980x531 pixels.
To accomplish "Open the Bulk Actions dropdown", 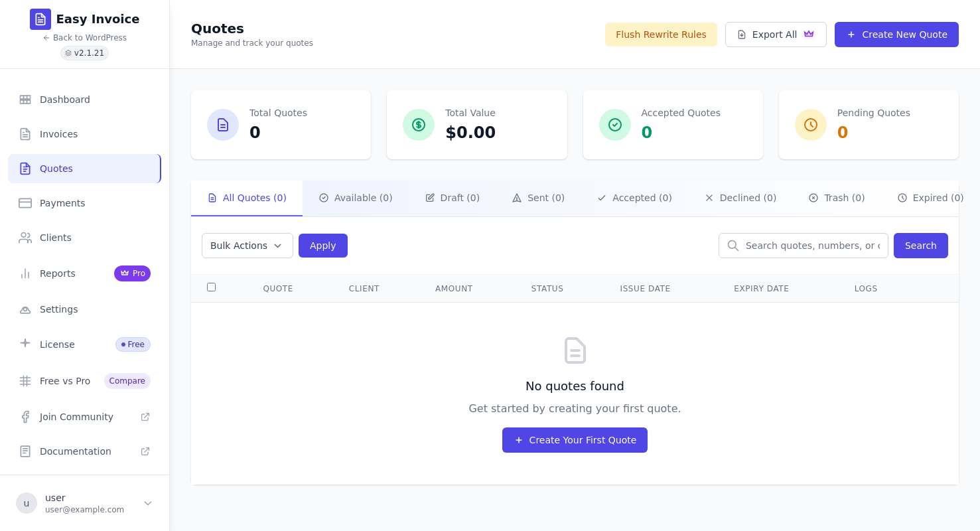I will (x=247, y=246).
